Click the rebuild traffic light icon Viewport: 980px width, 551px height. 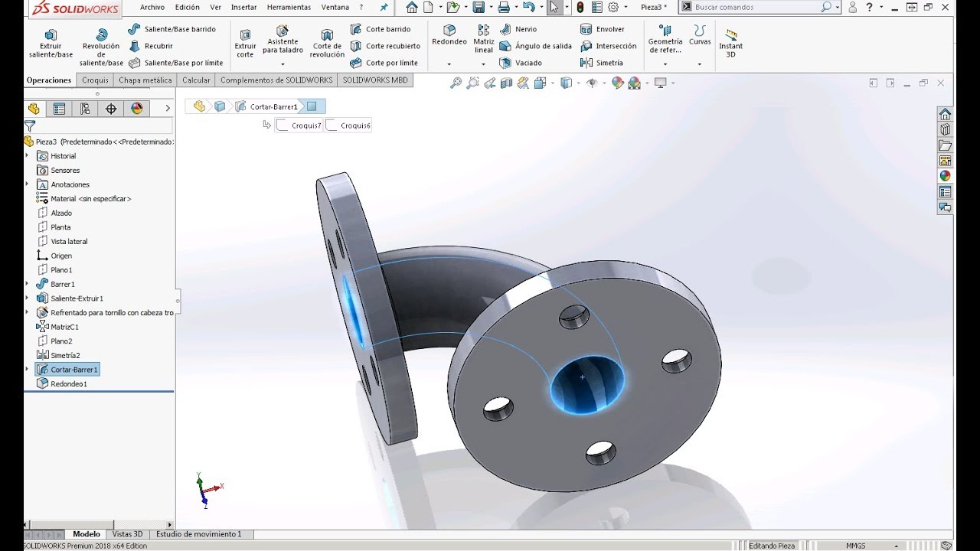point(580,7)
